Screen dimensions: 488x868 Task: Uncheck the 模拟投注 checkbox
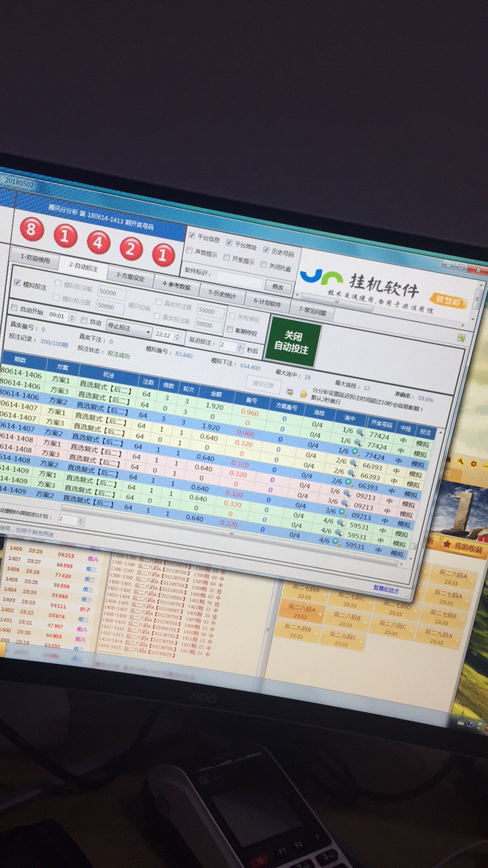click(17, 283)
